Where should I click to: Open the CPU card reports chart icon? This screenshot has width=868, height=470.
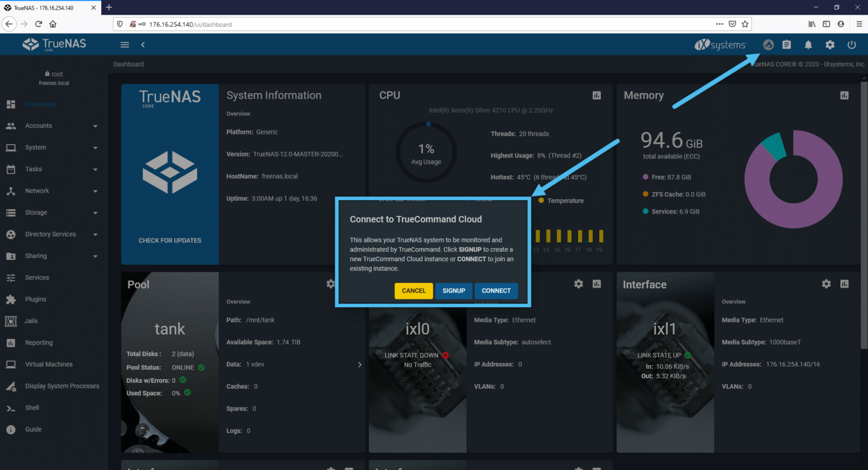pyautogui.click(x=597, y=95)
